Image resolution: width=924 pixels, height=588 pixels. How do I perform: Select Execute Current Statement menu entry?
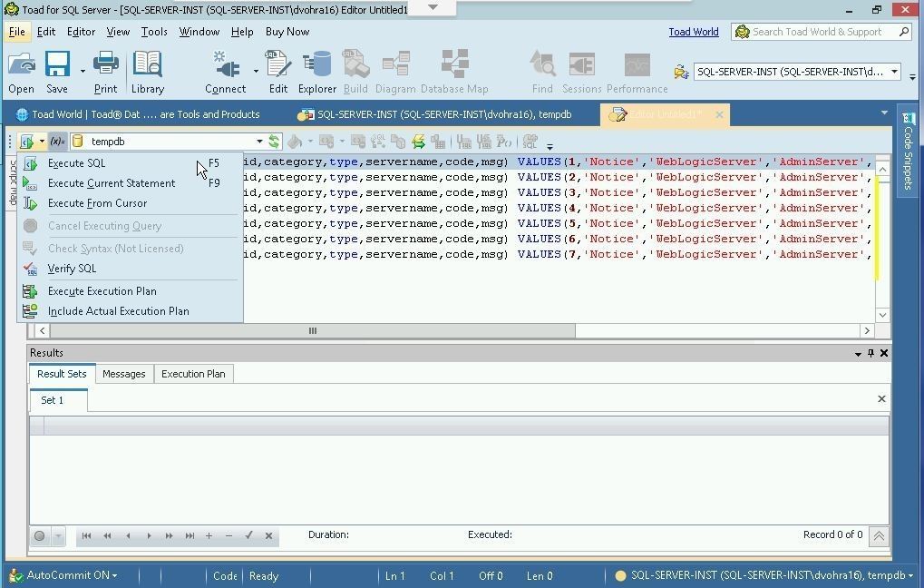point(111,183)
